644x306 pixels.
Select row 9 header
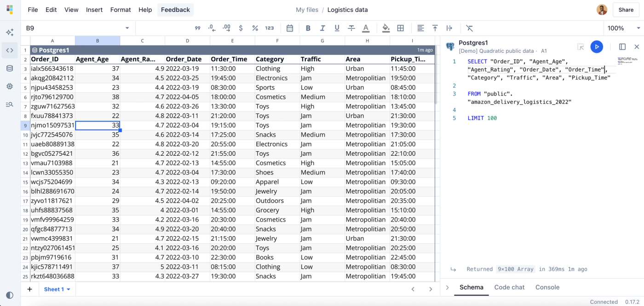(25, 125)
